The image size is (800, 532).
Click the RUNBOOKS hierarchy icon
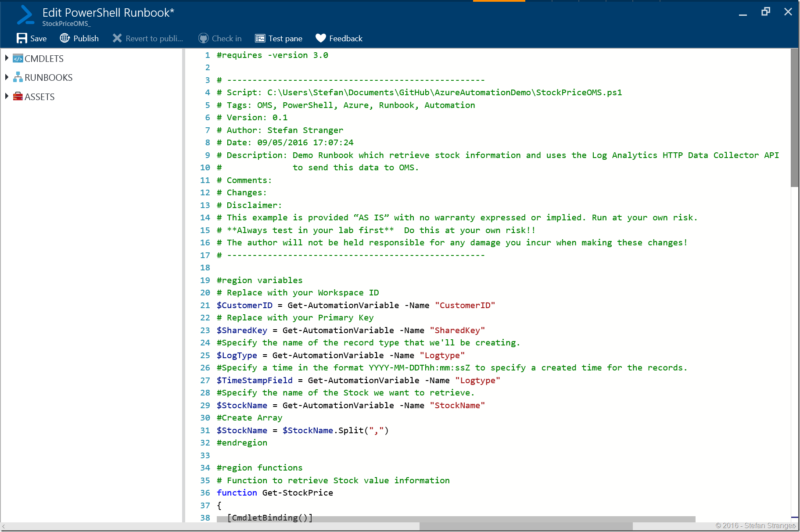pos(18,77)
